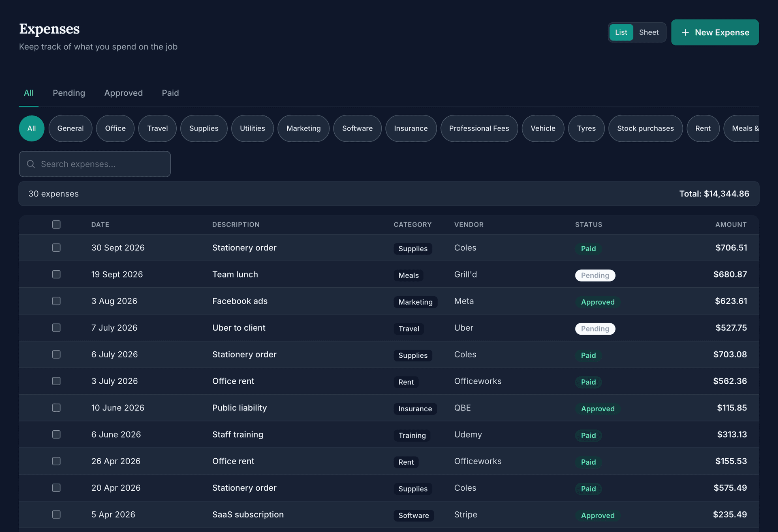Click the Approved badge on Facebook ads
The image size is (778, 532).
click(x=598, y=302)
